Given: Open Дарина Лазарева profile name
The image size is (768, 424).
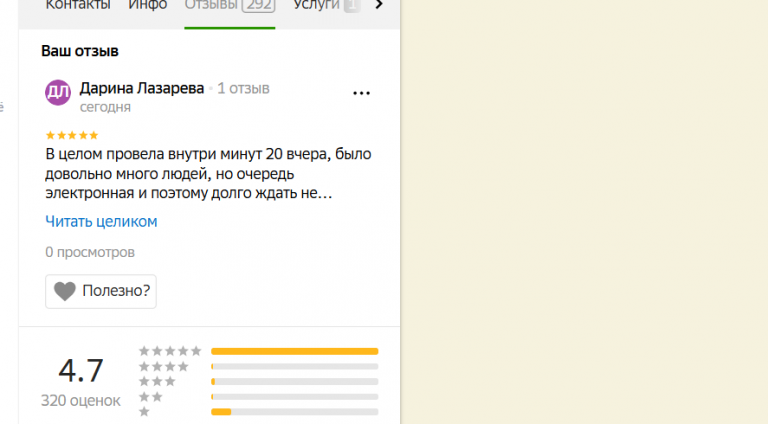Looking at the screenshot, I should (x=142, y=89).
